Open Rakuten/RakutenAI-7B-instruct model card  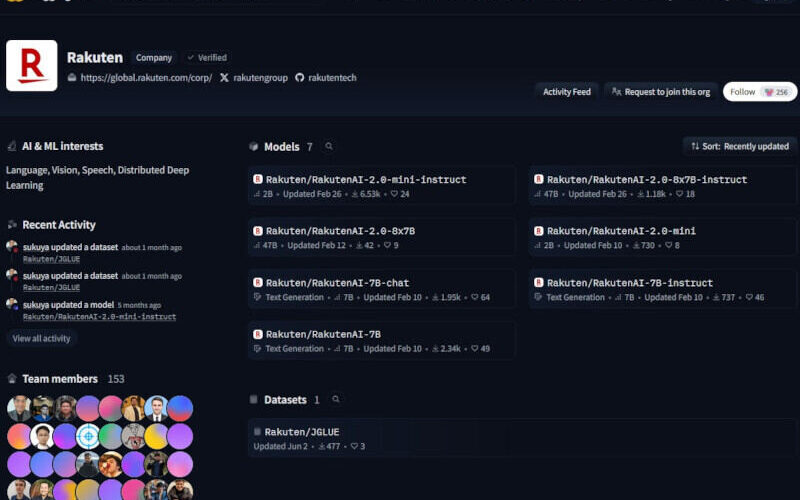[x=662, y=289]
